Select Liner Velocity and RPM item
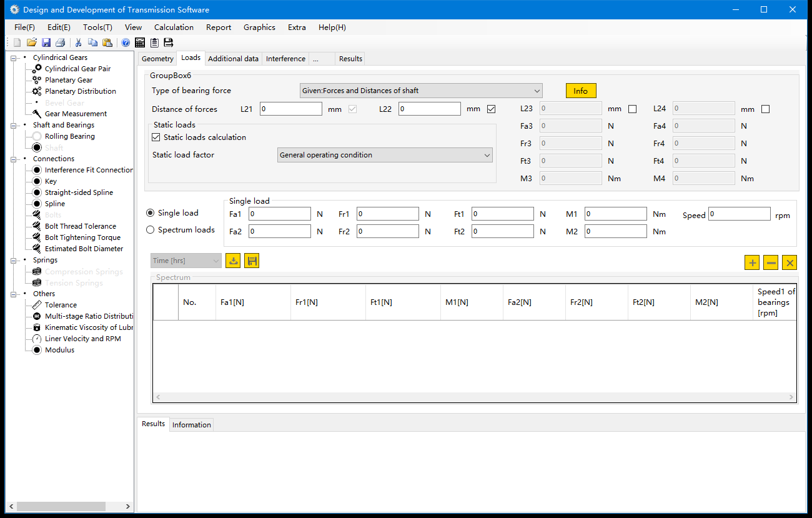The height and width of the screenshot is (518, 812). (83, 339)
